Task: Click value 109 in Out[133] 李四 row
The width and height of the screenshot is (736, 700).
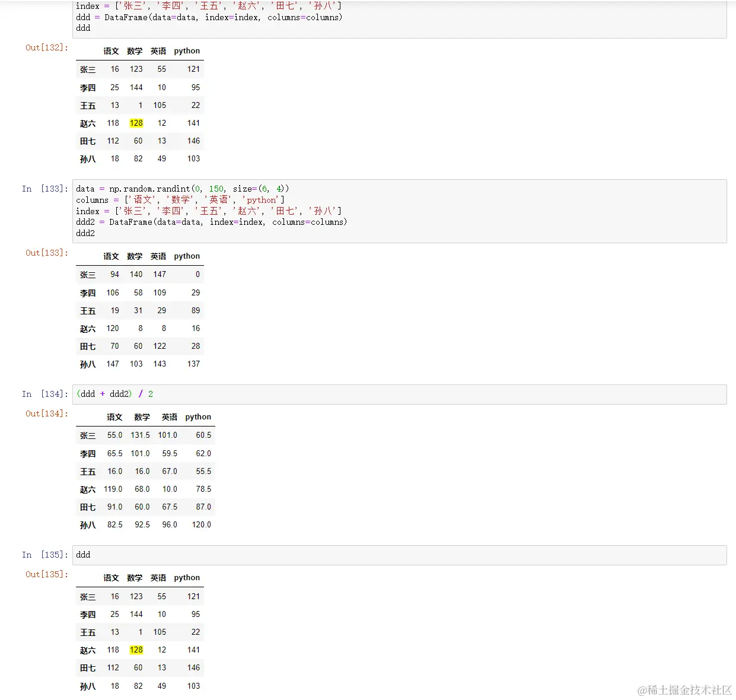Action: coord(160,292)
